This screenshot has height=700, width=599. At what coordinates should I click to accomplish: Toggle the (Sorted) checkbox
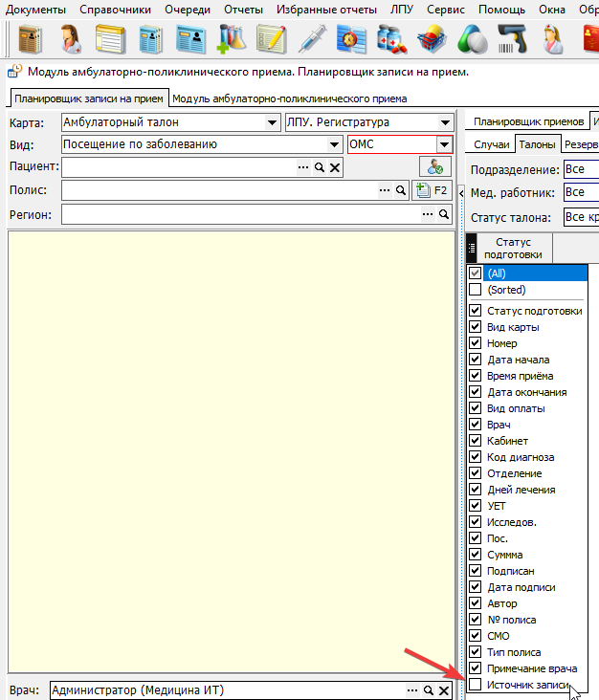475,290
